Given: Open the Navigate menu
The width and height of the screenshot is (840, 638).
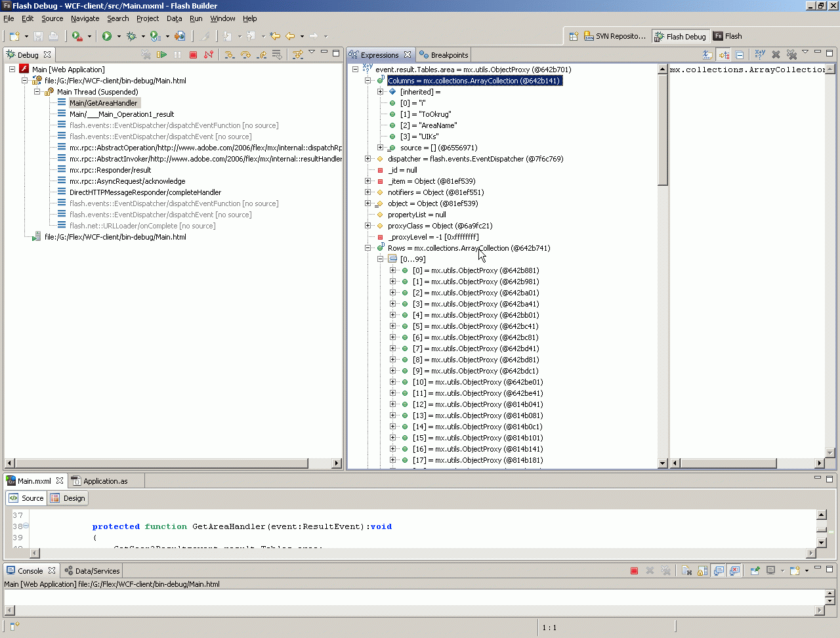Looking at the screenshot, I should [85, 18].
